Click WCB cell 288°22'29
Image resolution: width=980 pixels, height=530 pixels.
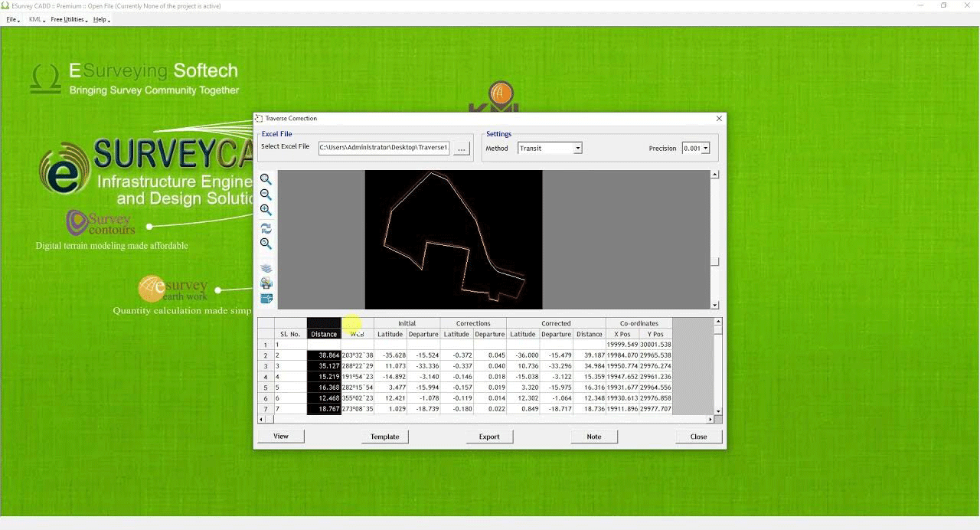(358, 366)
